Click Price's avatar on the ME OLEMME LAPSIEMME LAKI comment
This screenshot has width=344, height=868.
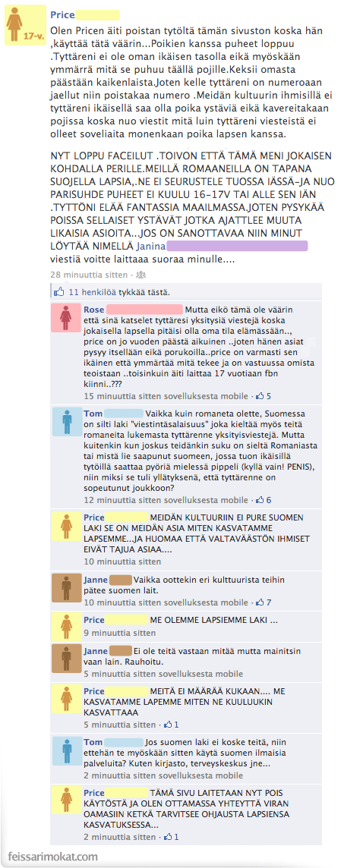65,627
